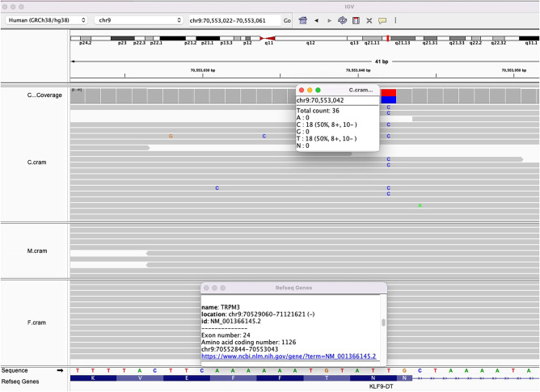Click the Home icon in the toolbar
540x392 pixels.
click(x=303, y=19)
